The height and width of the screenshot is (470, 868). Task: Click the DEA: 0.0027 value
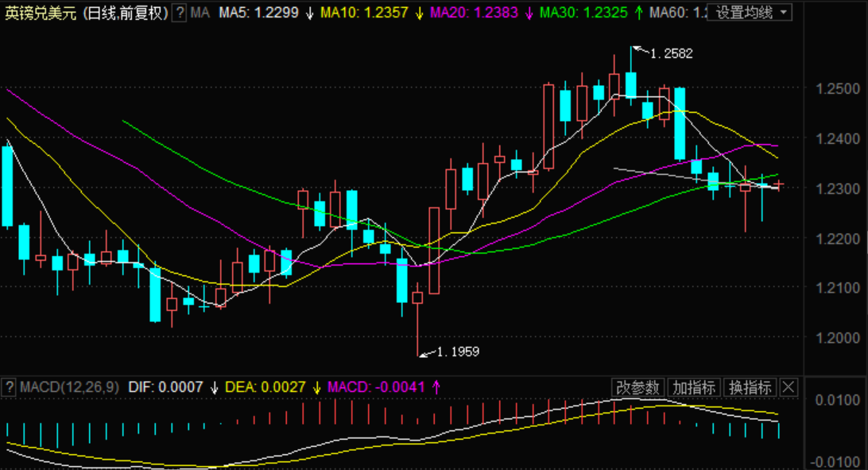265,387
